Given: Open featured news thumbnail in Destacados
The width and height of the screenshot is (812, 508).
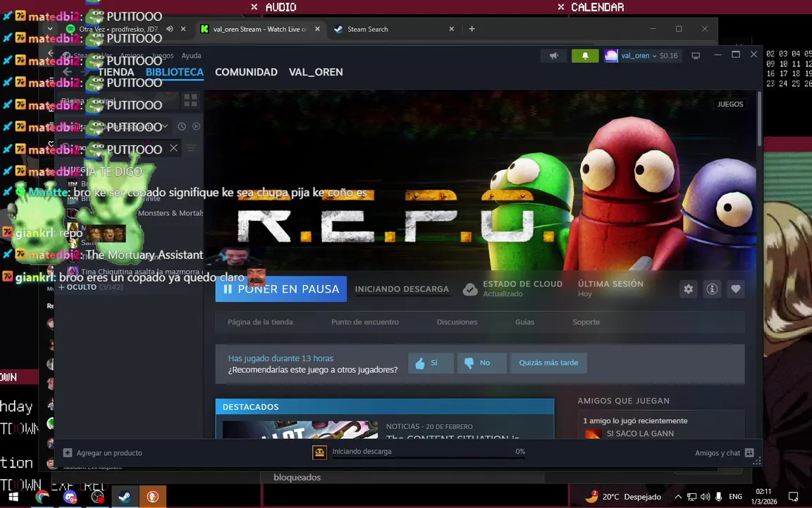Looking at the screenshot, I should click(300, 430).
